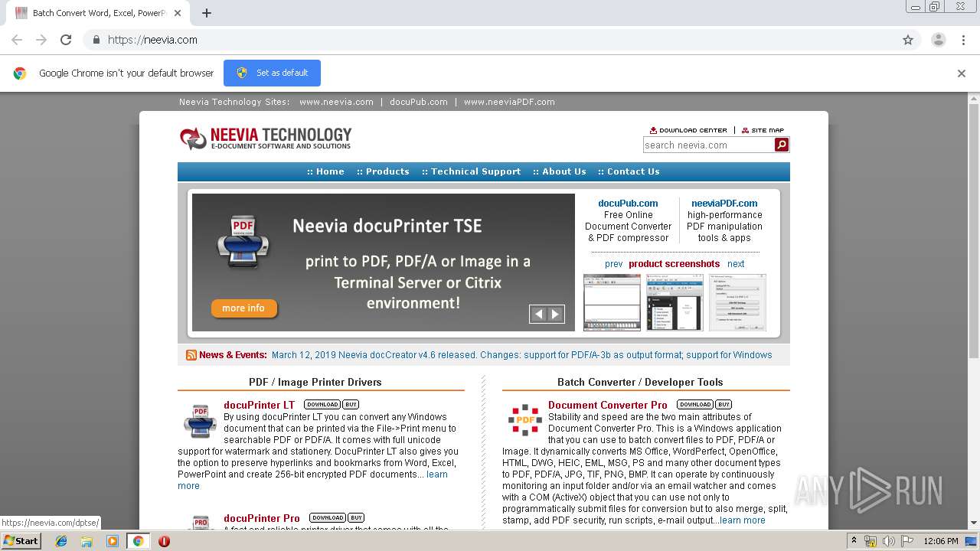Open the Document Converter Pro title link
Screen dimensions: 980x551
pos(608,405)
